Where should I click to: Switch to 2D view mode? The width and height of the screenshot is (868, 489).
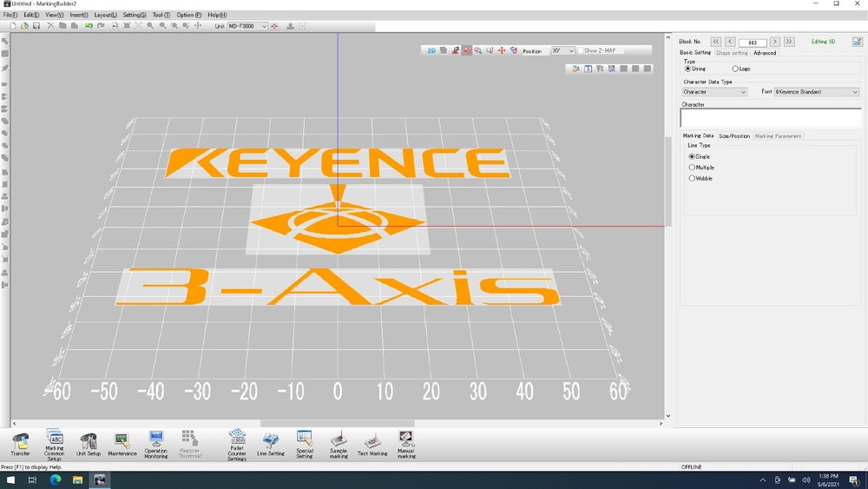(x=431, y=50)
